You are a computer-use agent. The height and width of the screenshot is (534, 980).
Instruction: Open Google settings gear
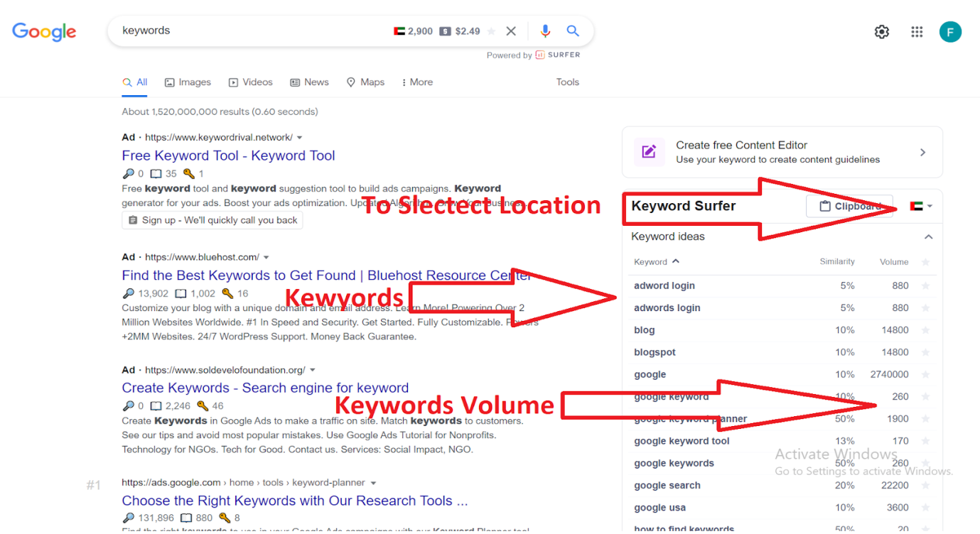coord(882,32)
